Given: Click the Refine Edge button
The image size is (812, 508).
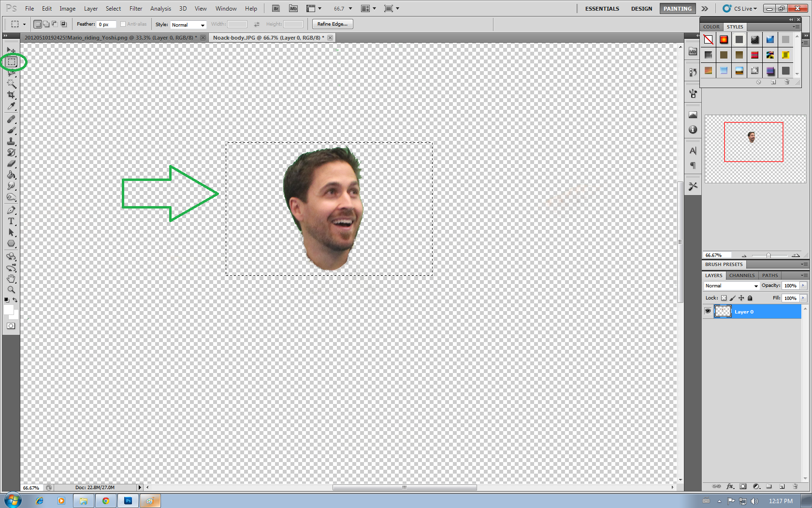Looking at the screenshot, I should pyautogui.click(x=332, y=24).
